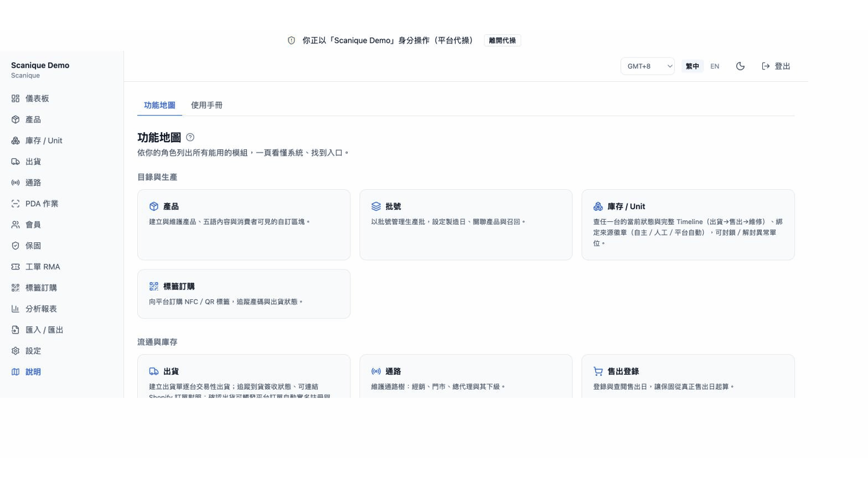868x488 pixels.
Task: Click the 庫存 / Unit card Timeline description
Action: [688, 233]
